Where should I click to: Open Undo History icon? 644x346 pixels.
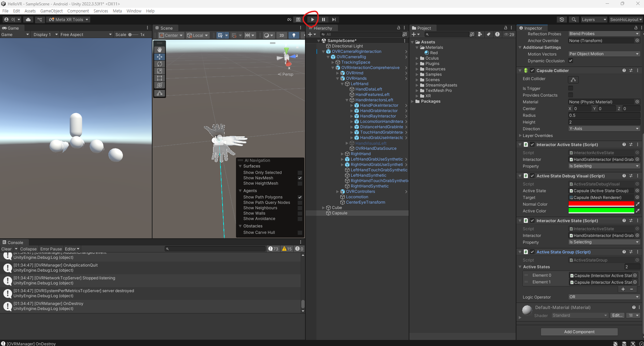[562, 20]
